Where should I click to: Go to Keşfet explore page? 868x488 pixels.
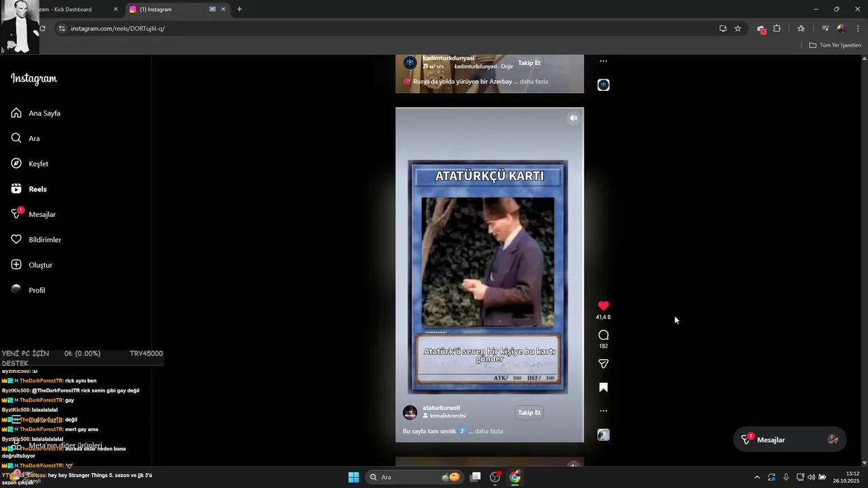(x=30, y=164)
